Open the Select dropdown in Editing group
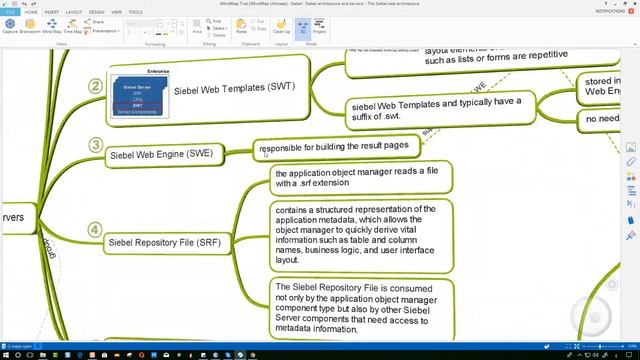This screenshot has width=640, height=360. (217, 28)
